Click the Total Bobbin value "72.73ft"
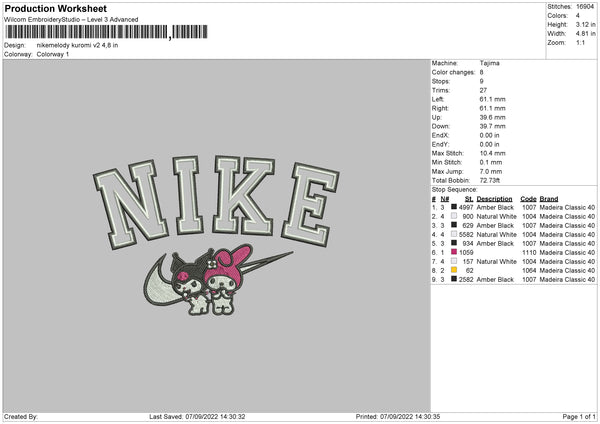Image resolution: width=600 pixels, height=424 pixels. [x=490, y=180]
